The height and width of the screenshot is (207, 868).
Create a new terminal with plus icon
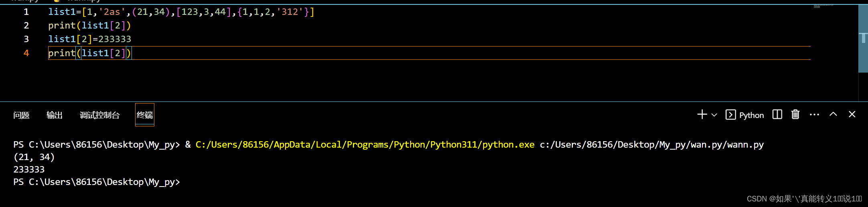(702, 115)
